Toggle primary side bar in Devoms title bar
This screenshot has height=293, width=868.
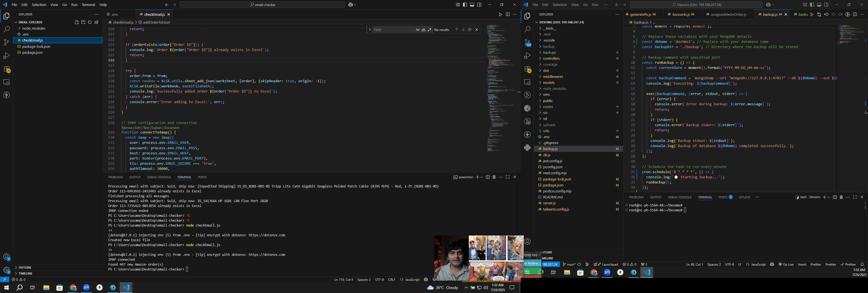pos(812,5)
